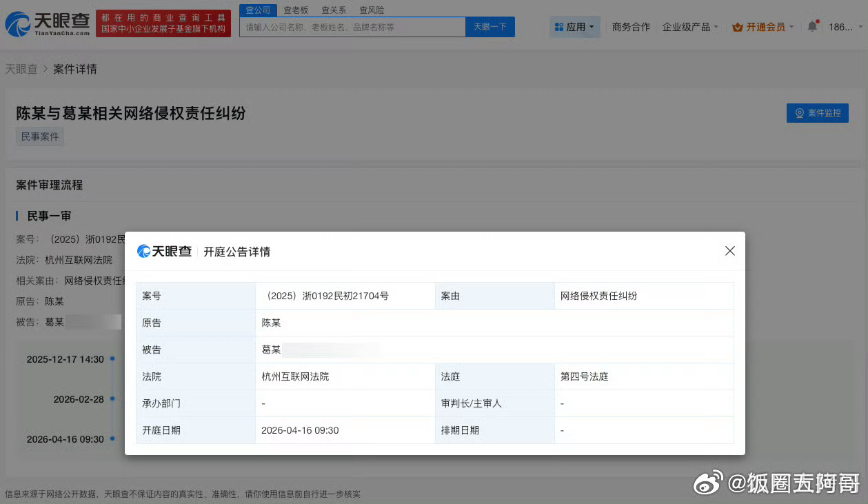Switch to the 查老板 tab
The width and height of the screenshot is (868, 504).
click(x=296, y=9)
